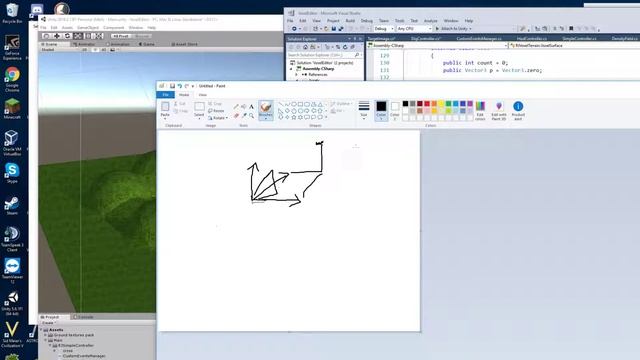Click Resize button in Paint
The width and height of the screenshot is (640, 360).
pyautogui.click(x=216, y=111)
